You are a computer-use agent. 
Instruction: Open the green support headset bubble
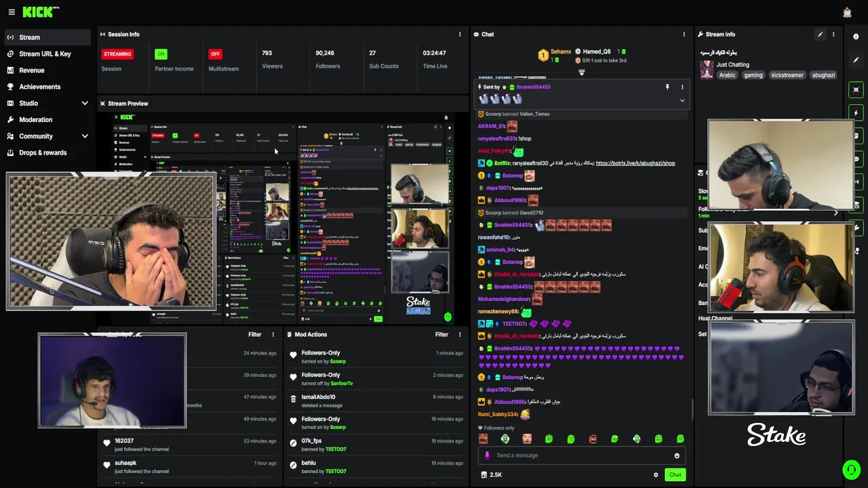coord(850,470)
